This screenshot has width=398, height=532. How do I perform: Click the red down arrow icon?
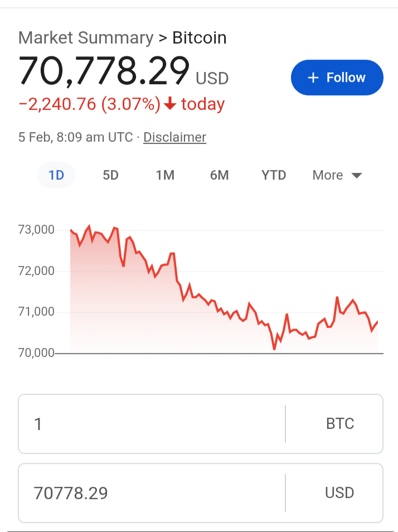click(x=170, y=104)
